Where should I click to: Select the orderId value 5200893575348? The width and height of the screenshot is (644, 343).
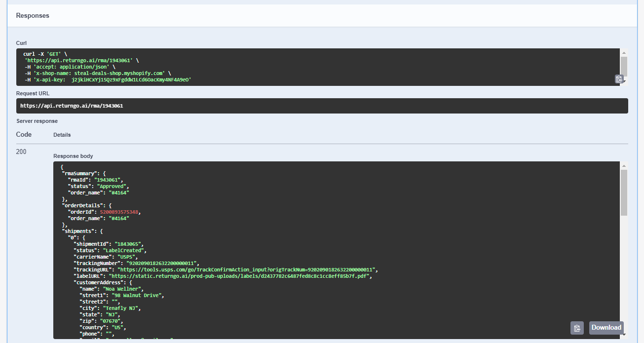(x=120, y=211)
